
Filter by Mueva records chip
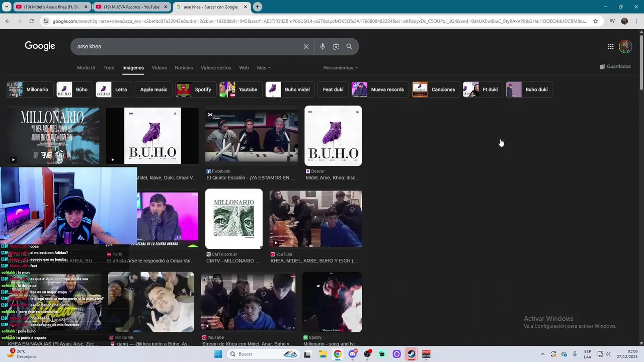point(380,89)
